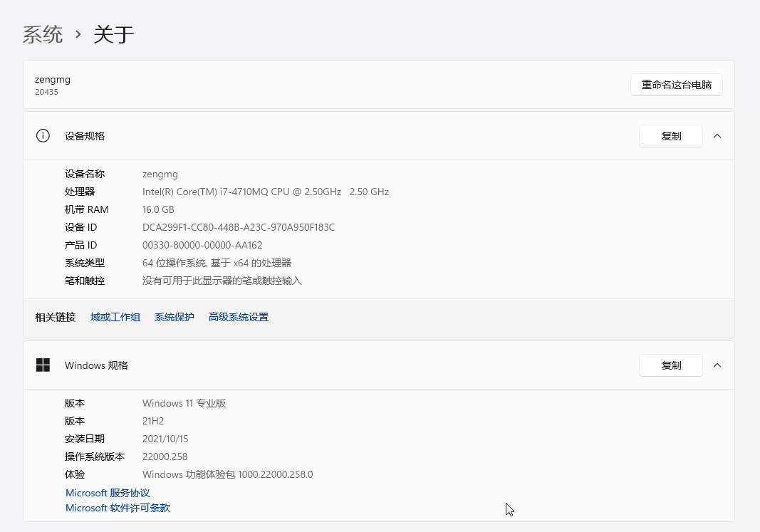Click the 关于 breadcrumb title
Screen dimensions: 760x532
point(113,34)
